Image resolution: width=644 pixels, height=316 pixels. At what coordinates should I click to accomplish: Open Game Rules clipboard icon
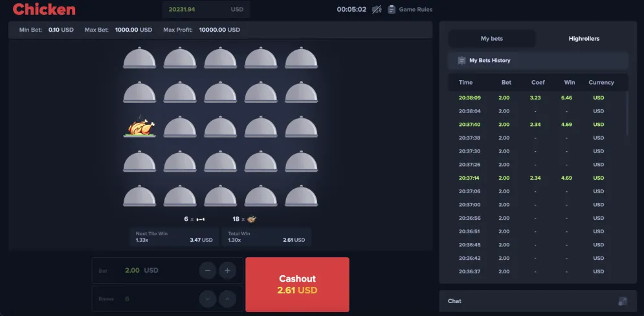click(392, 9)
